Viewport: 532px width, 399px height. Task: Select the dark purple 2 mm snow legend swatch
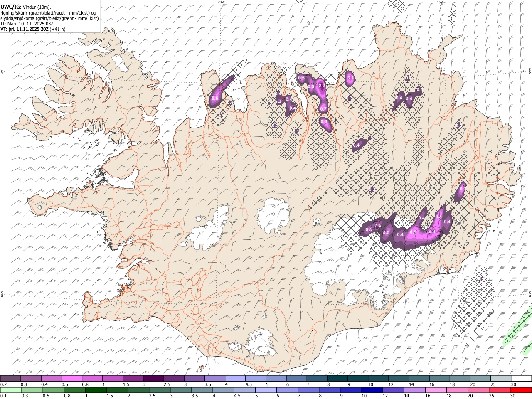(x=153, y=378)
